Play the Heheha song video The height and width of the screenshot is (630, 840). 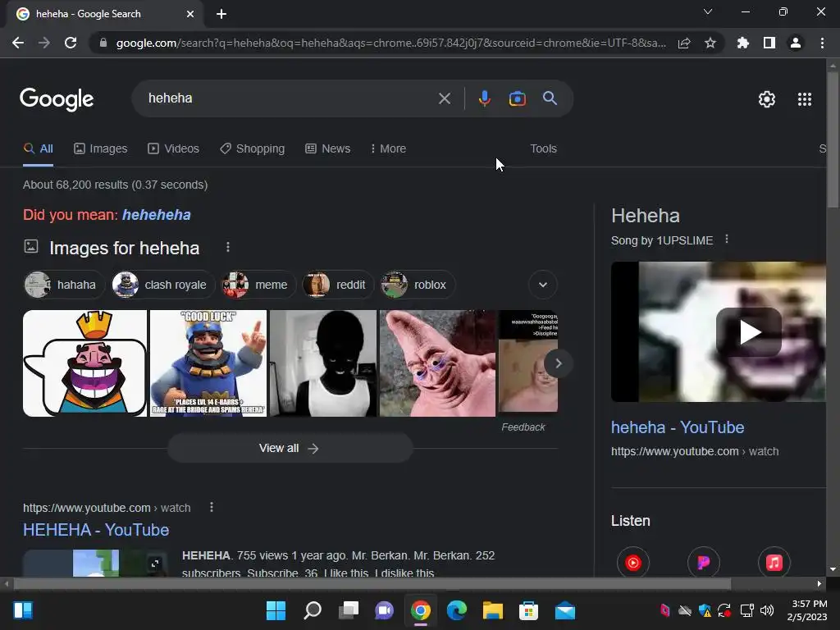[x=749, y=332]
